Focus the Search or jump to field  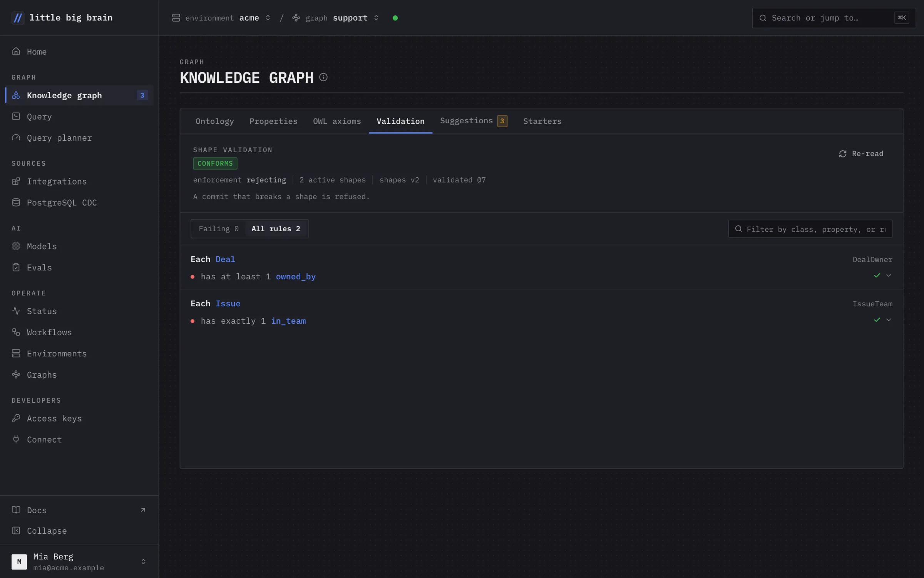(x=834, y=18)
